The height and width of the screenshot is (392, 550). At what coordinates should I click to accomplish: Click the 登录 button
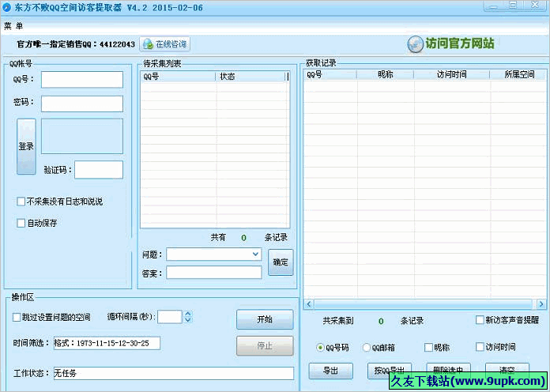26,146
